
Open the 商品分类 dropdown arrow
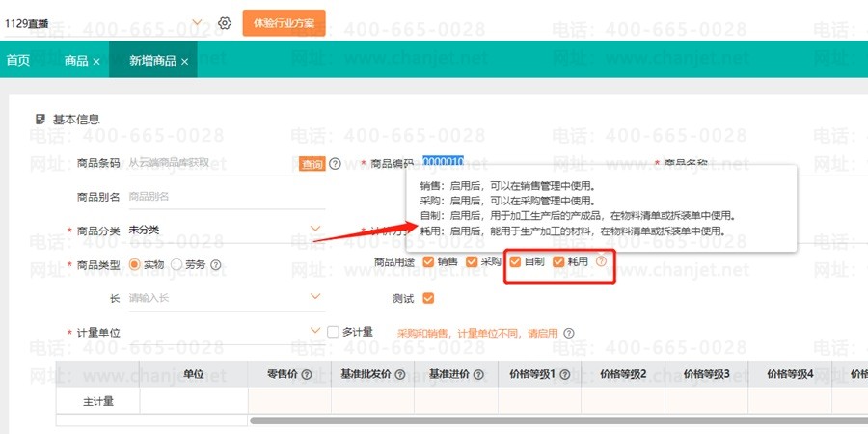pos(315,228)
